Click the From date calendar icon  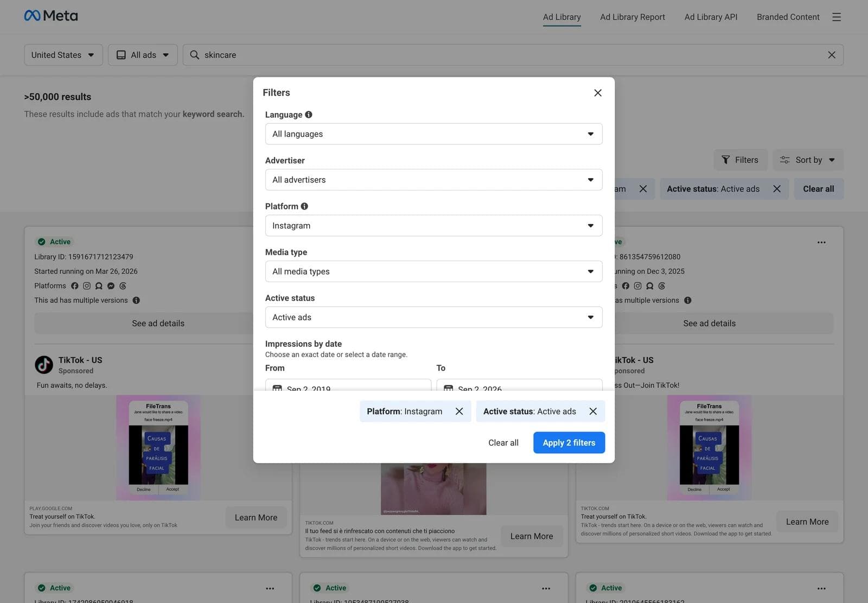(x=277, y=388)
